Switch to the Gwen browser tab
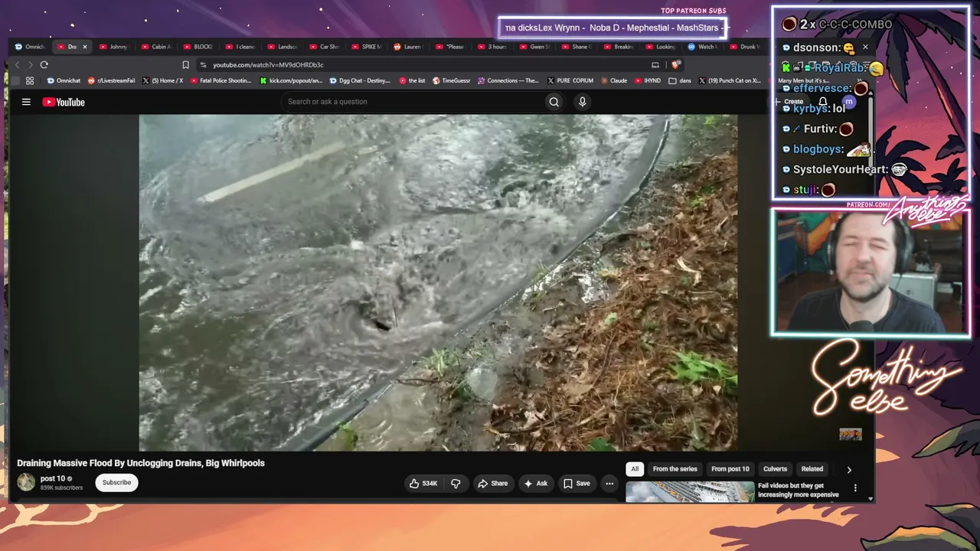 point(535,47)
